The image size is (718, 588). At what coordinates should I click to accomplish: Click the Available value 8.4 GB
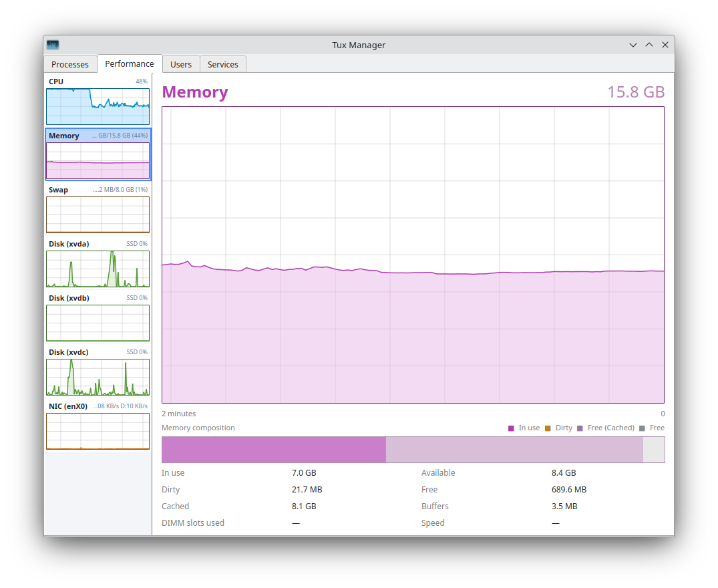564,472
